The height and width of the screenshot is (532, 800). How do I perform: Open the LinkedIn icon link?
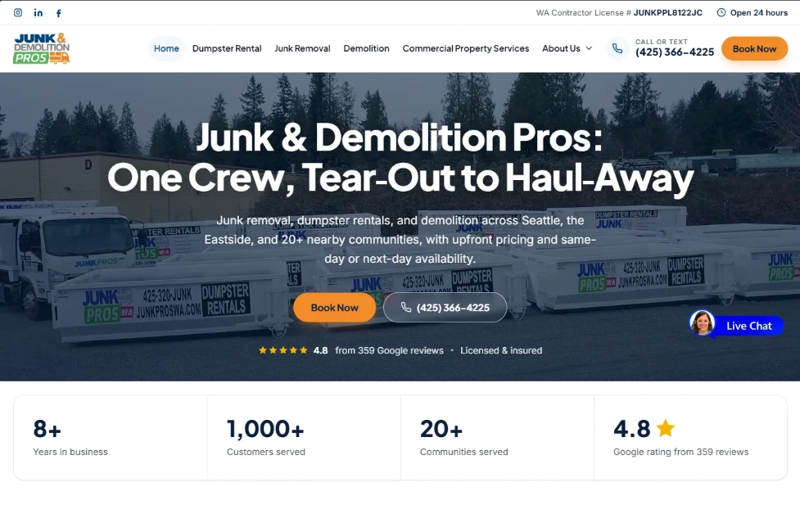pos(38,13)
